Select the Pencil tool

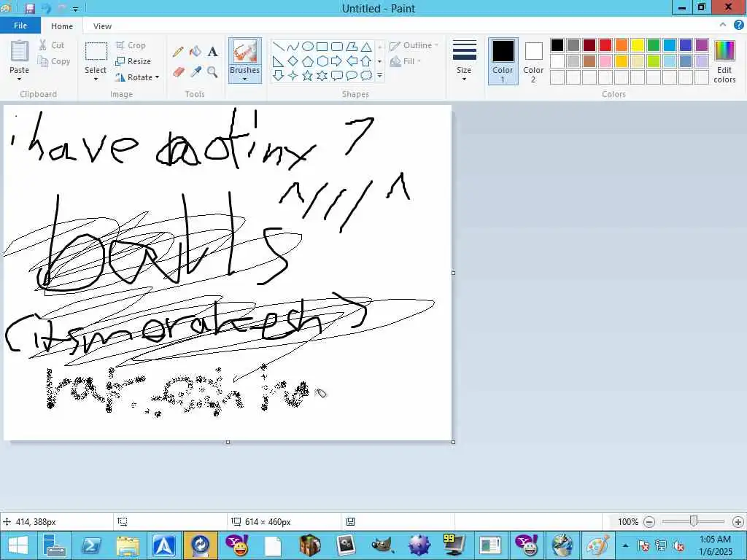(179, 52)
